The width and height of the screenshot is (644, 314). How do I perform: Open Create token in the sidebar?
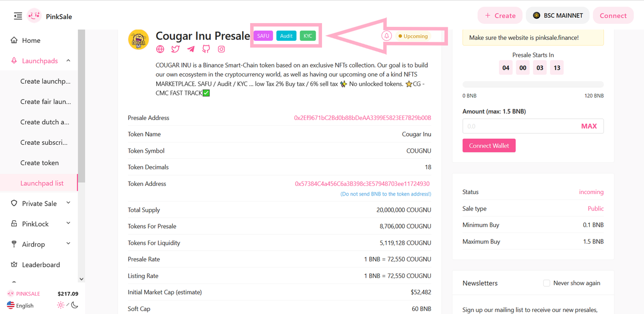tap(40, 163)
